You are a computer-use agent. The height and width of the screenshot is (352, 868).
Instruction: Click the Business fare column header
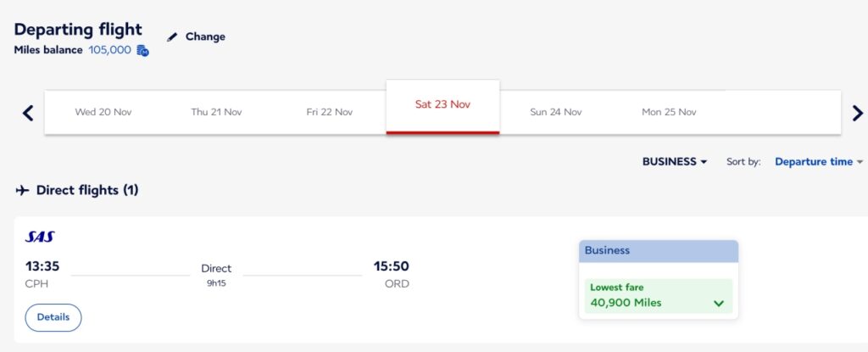(x=659, y=250)
